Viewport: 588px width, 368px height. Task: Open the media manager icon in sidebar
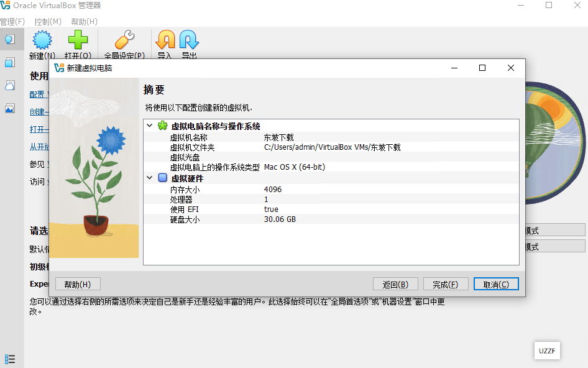9,108
